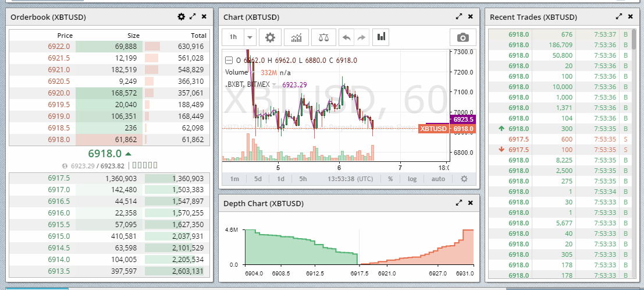The height and width of the screenshot is (290, 644).
Task: Open the .BXBT, BITMEX series dropdown
Action: click(x=275, y=84)
